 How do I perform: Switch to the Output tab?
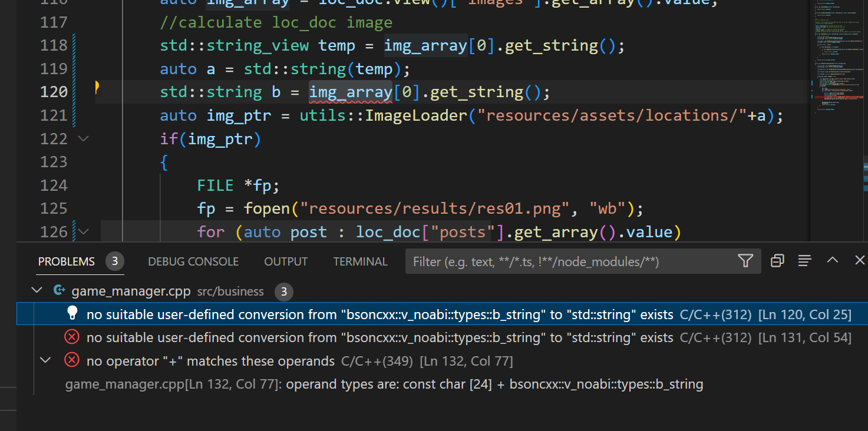(x=285, y=261)
